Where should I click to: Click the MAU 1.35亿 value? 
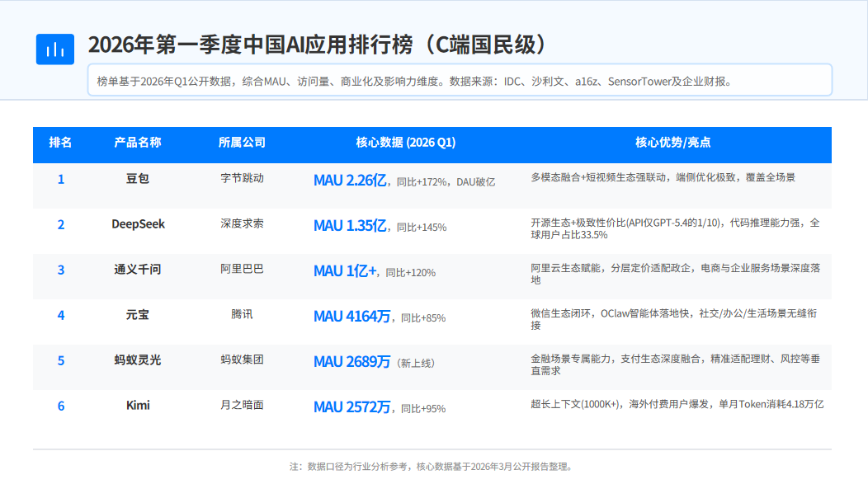[350, 226]
